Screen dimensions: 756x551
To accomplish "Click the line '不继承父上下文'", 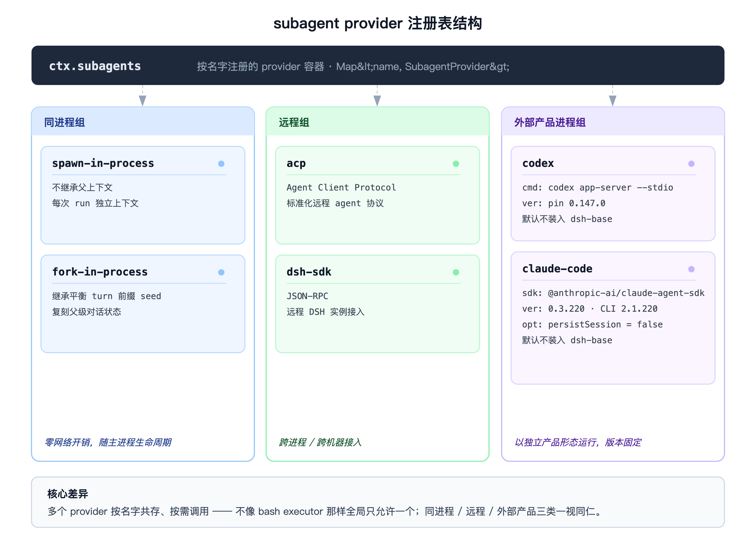I will [x=82, y=187].
